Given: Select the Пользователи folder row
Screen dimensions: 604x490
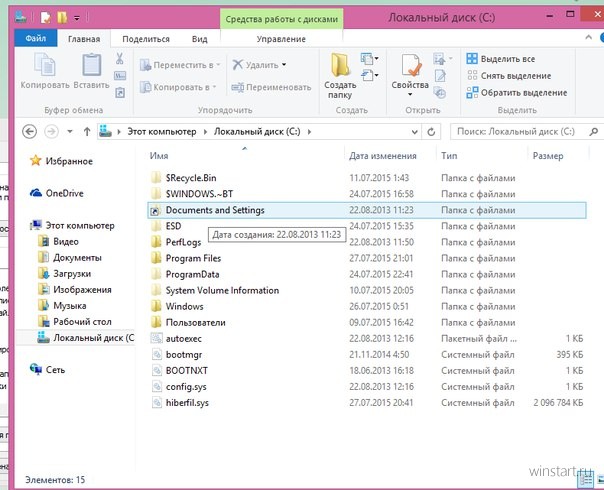Looking at the screenshot, I should 366,322.
